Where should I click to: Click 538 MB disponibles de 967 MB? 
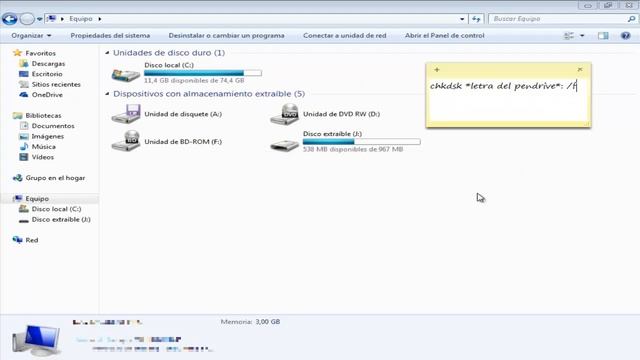[x=353, y=149]
